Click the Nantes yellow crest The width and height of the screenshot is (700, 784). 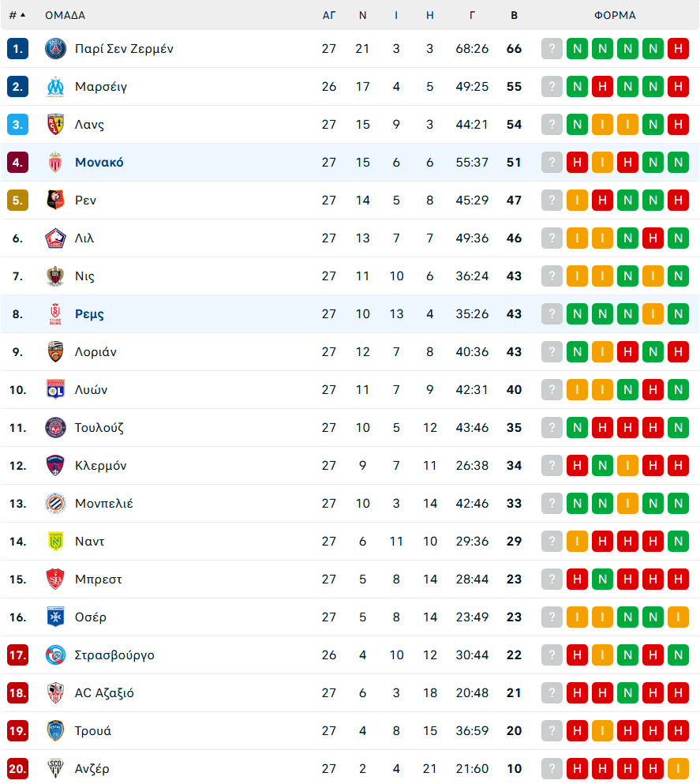pyautogui.click(x=55, y=541)
